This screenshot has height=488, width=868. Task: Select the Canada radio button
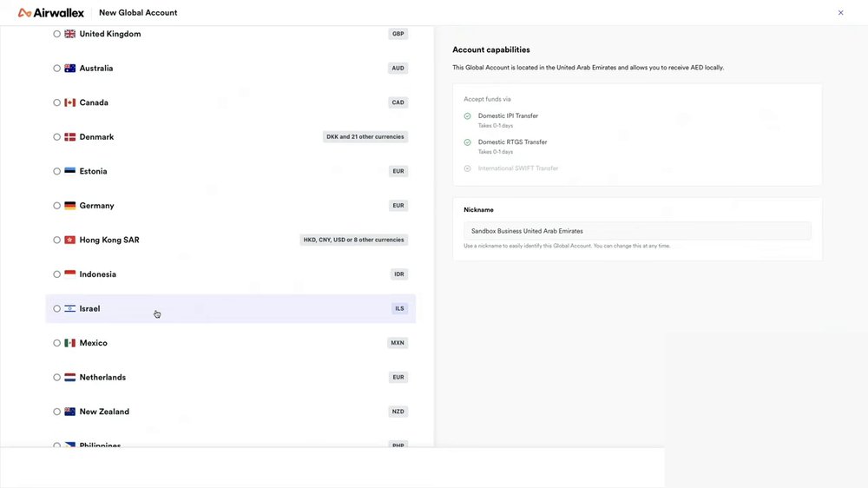pos(57,102)
